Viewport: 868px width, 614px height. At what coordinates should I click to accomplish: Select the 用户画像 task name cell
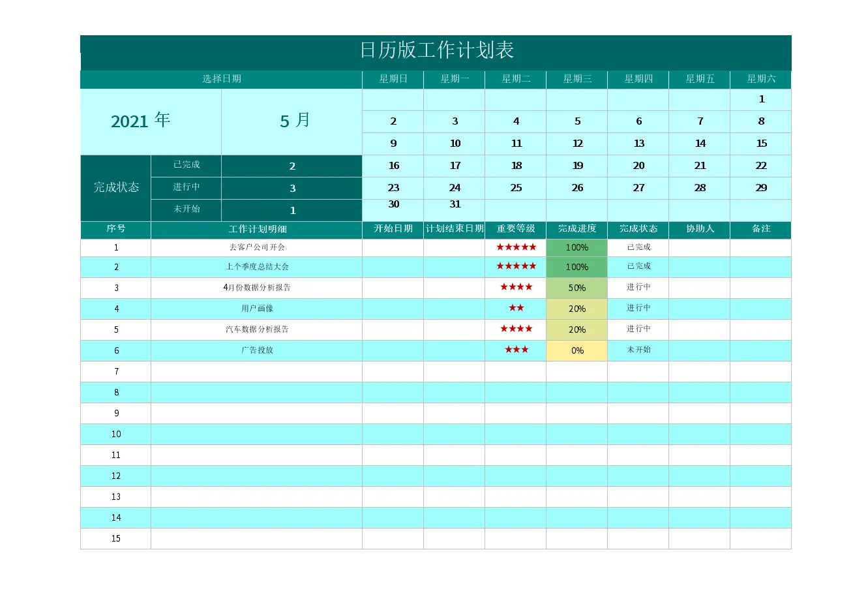tap(256, 309)
